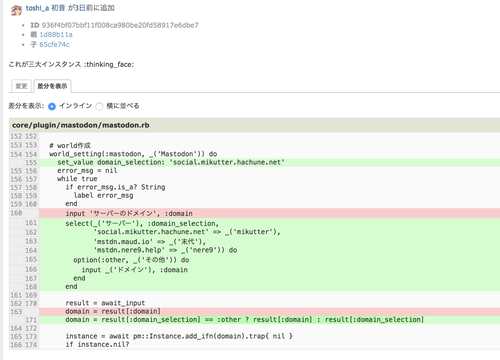Screen dimensions: 500x360
Task: Click revision ID 936f4bf07bbf11f008ca980be20fd58917e6dbe7
Action: point(120,25)
